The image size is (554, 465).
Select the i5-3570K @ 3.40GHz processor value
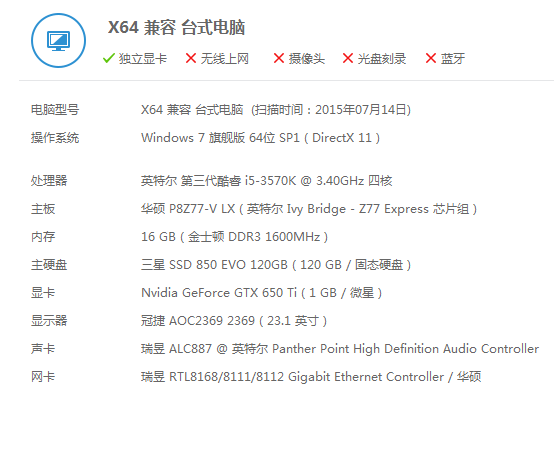point(266,181)
